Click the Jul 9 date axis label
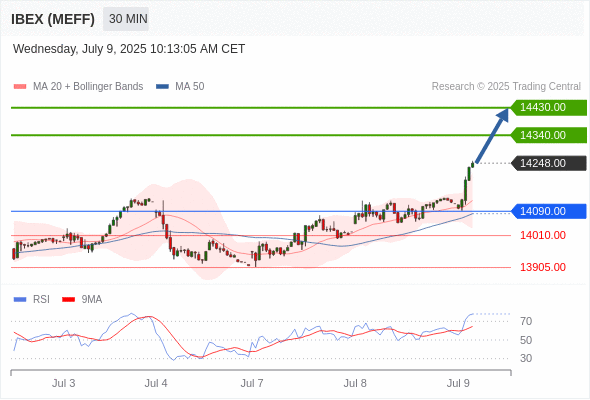The width and height of the screenshot is (590, 400). [x=458, y=383]
